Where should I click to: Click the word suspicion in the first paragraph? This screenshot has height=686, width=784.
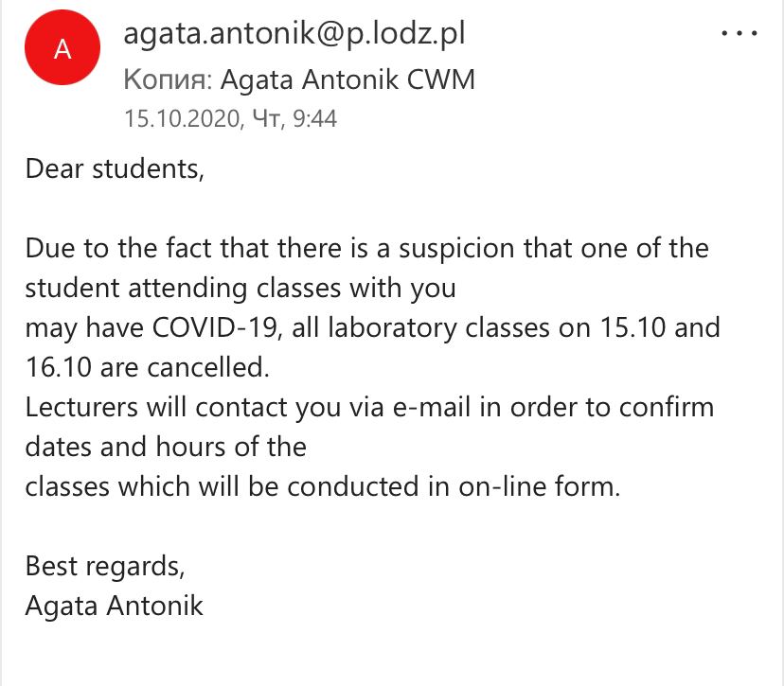[456, 249]
